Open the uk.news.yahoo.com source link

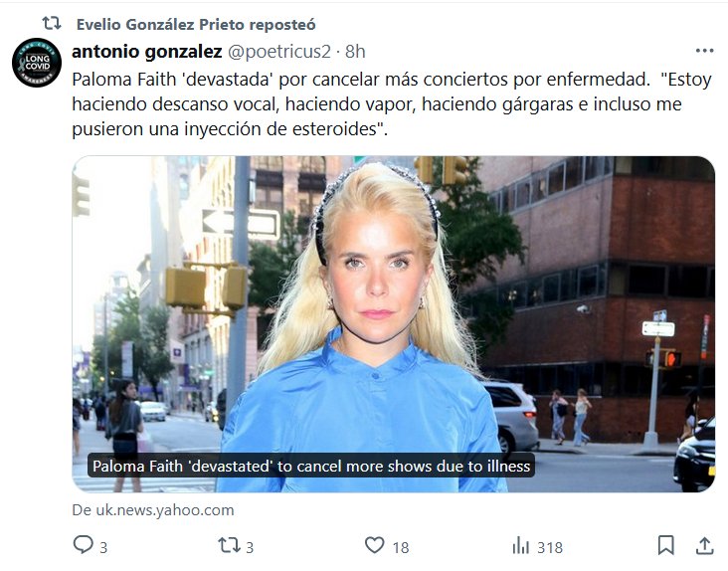153,510
